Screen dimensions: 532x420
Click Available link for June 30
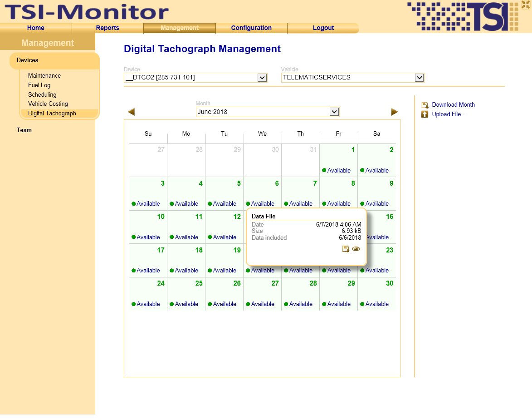coord(377,304)
